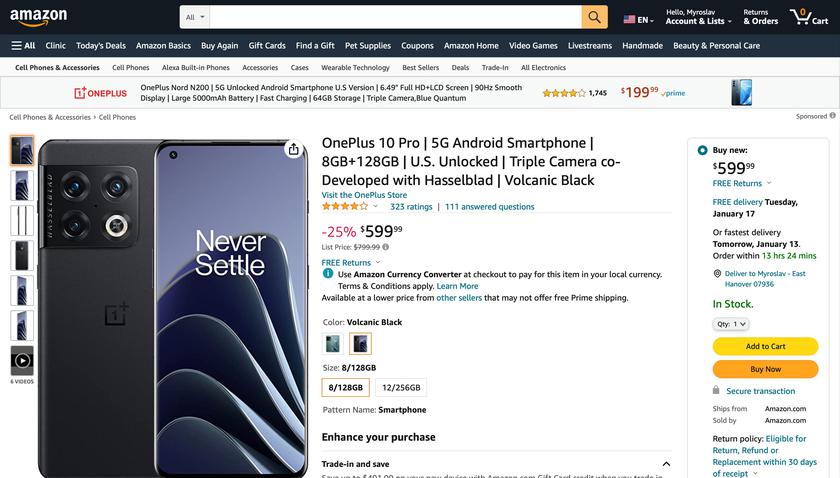This screenshot has height=478, width=840.
Task: Click the deliver-to location pin icon
Action: coord(717,273)
